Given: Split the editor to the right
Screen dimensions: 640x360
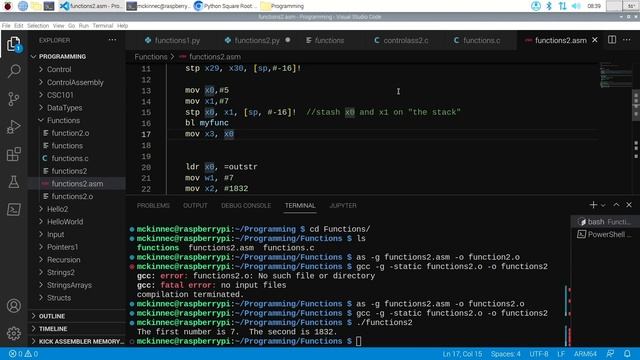Looking at the screenshot, I should click(612, 40).
